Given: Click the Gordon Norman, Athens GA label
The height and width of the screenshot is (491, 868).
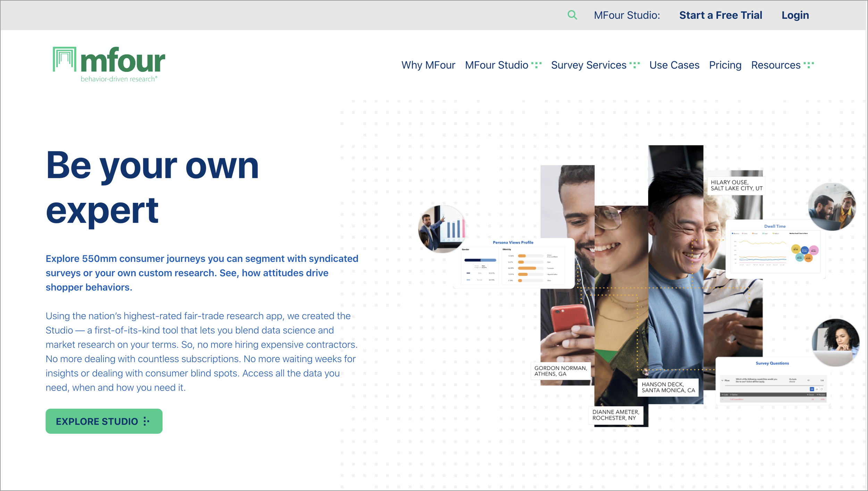Looking at the screenshot, I should 560,371.
